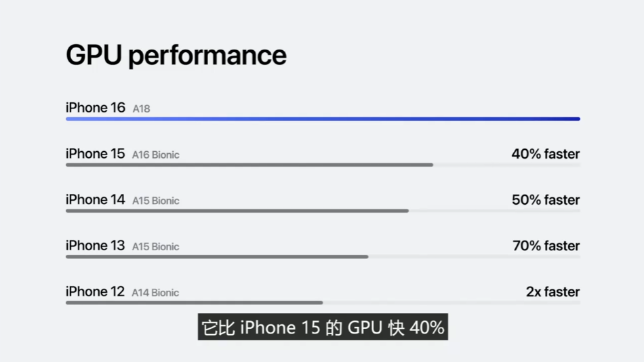This screenshot has width=644, height=362.
Task: Click the A14 Bionic chip label
Action: click(x=155, y=293)
